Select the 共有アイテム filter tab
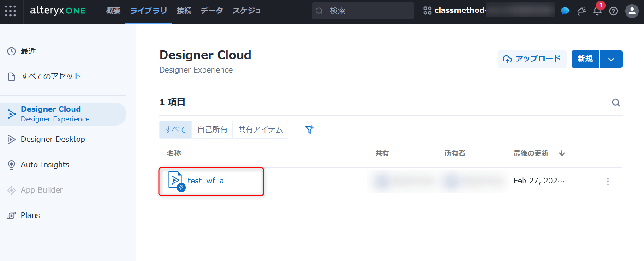This screenshot has height=261, width=644. pyautogui.click(x=261, y=130)
